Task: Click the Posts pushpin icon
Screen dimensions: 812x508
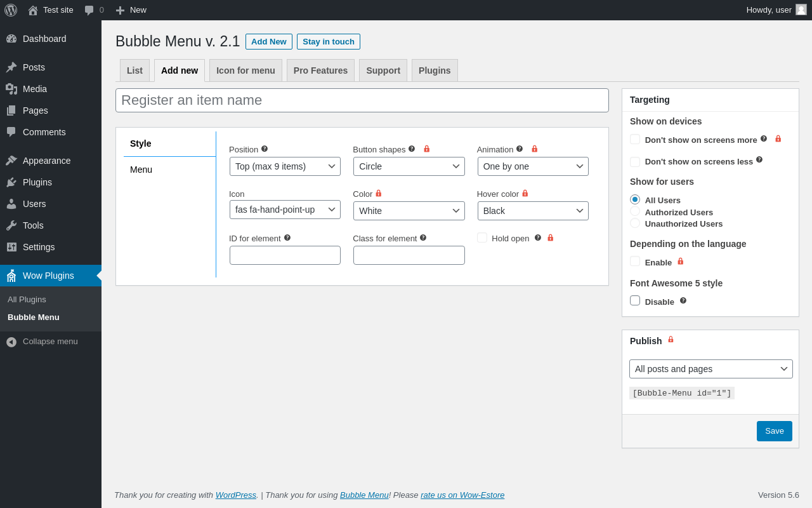Action: [x=11, y=67]
